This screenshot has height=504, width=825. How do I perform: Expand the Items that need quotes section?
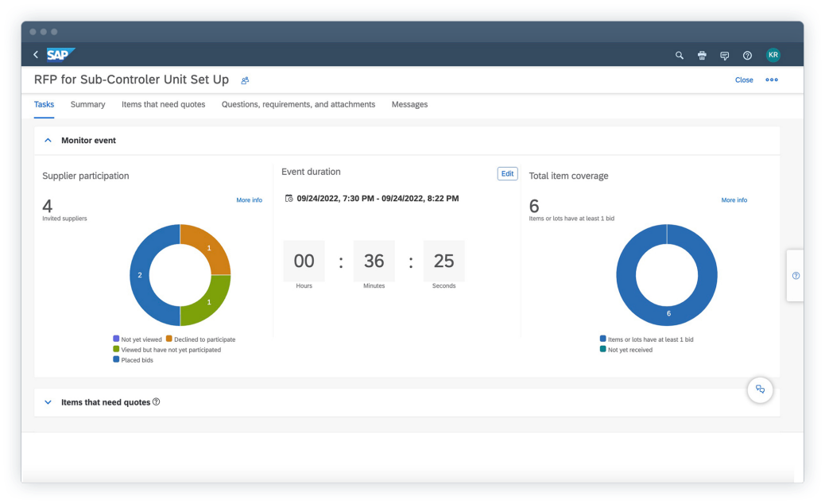pyautogui.click(x=48, y=402)
